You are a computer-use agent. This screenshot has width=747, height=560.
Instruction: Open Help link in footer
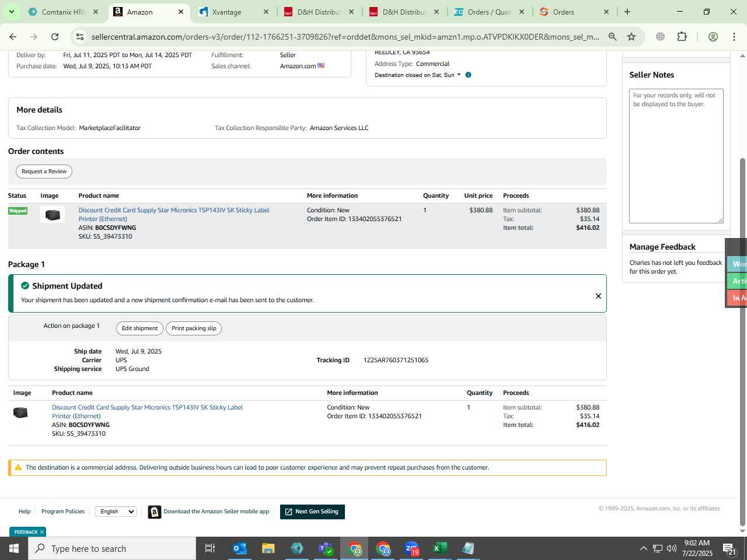(x=25, y=512)
